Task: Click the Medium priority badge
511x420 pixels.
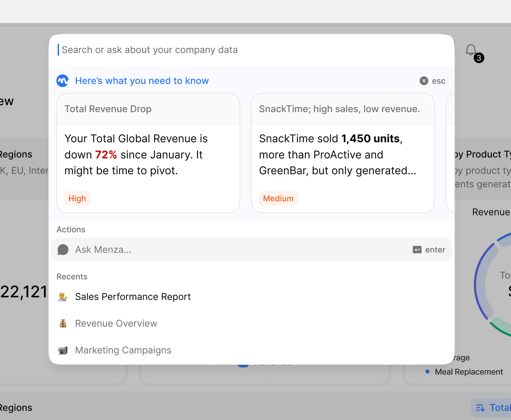Action: (278, 199)
